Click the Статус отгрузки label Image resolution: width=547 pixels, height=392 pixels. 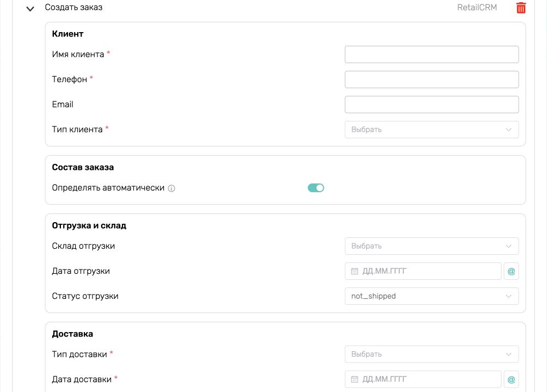85,296
